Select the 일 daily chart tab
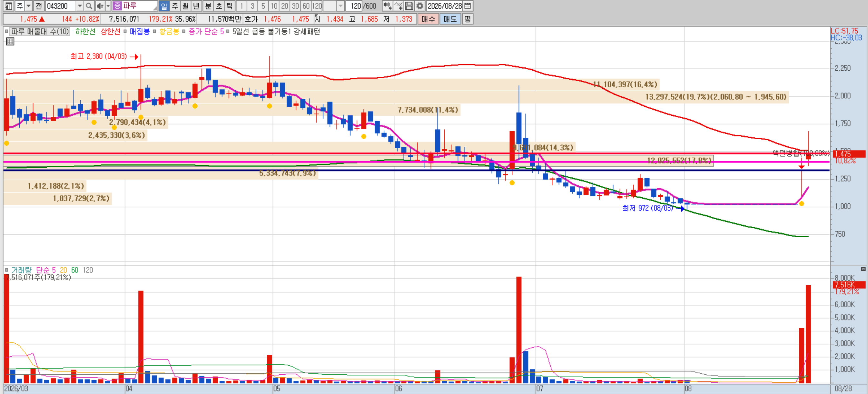The height and width of the screenshot is (394, 868). (164, 6)
